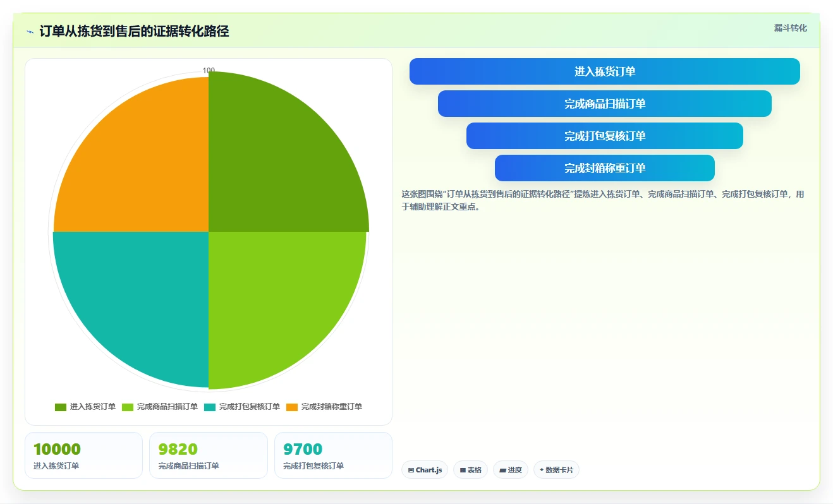The image size is (833, 504).
Task: Select the 完成商品扫描订单 funnel bar
Action: tap(605, 104)
